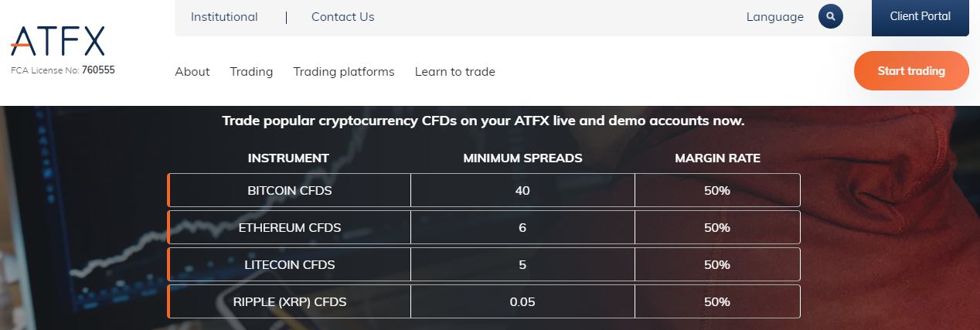The height and width of the screenshot is (330, 980).
Task: Open the Language selector
Action: (774, 16)
